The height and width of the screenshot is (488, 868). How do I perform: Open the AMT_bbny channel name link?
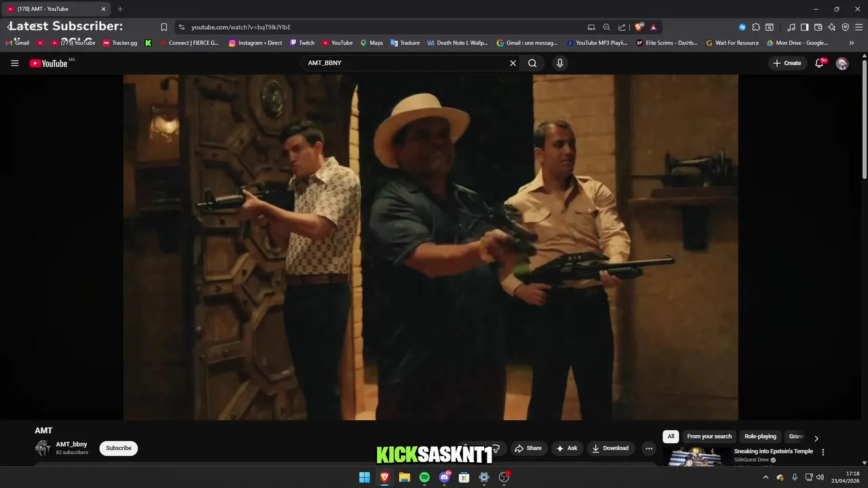click(71, 445)
